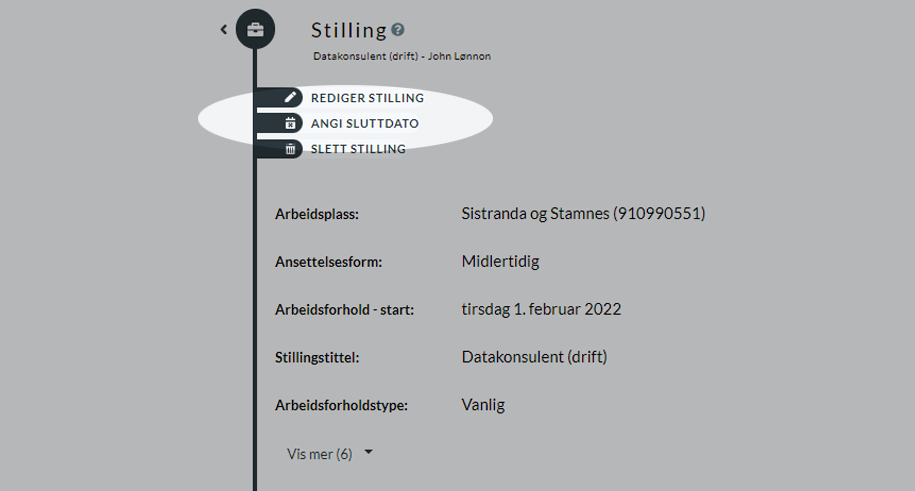This screenshot has height=491, width=915.
Task: Expand Vis mer (6) section
Action: click(x=330, y=454)
